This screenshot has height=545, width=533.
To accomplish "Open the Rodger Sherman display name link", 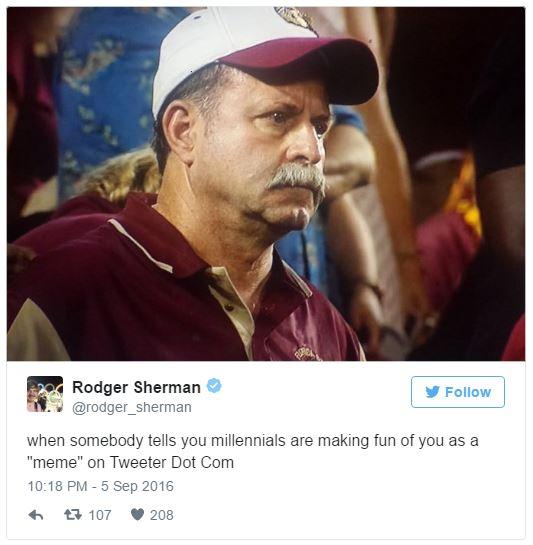I will point(136,387).
